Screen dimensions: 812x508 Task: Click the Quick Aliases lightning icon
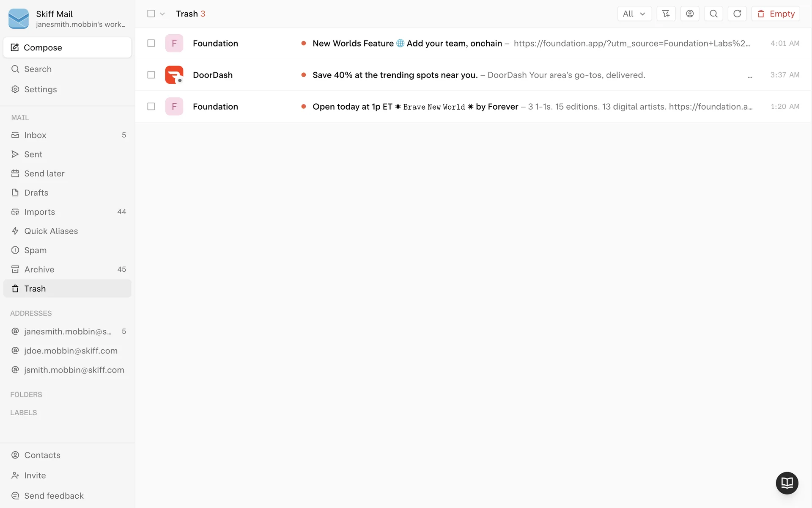click(15, 231)
